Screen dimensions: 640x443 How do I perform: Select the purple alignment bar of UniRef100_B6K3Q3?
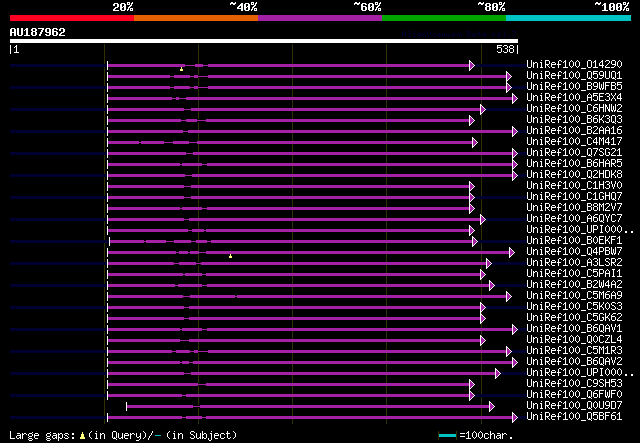pos(288,120)
